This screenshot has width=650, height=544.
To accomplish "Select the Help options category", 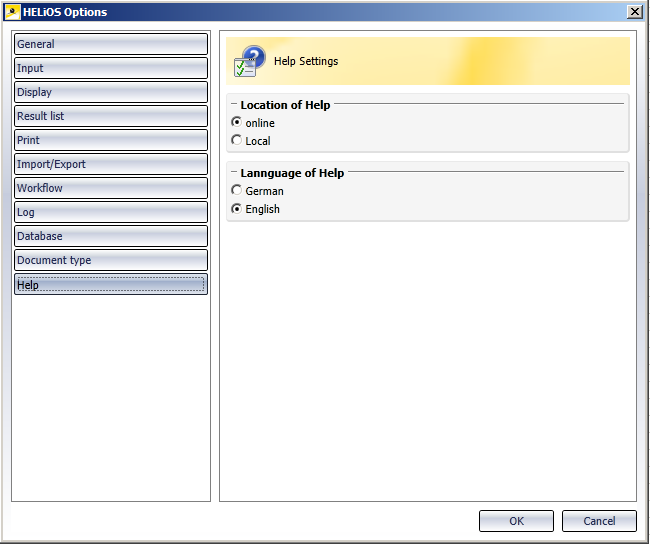I will coord(111,284).
